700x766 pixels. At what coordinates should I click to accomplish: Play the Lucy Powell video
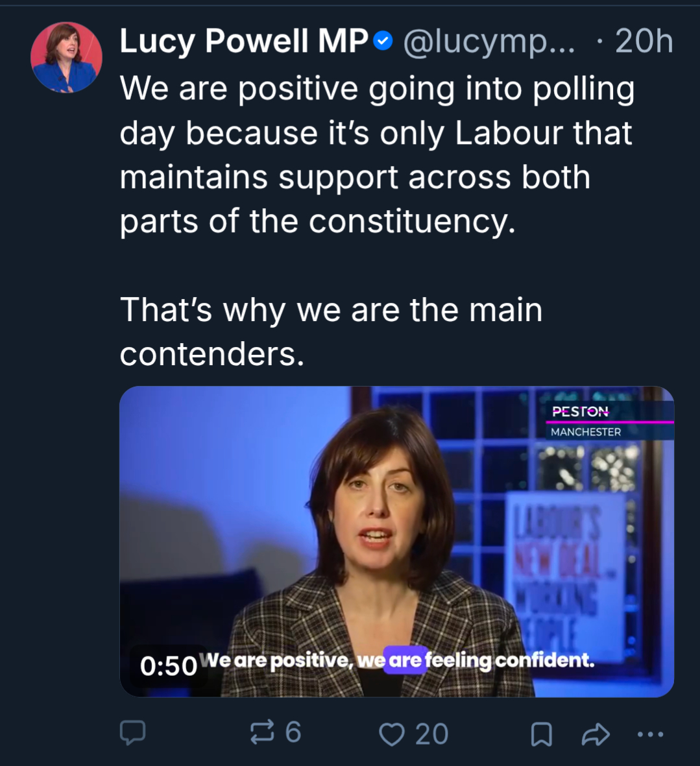396,541
